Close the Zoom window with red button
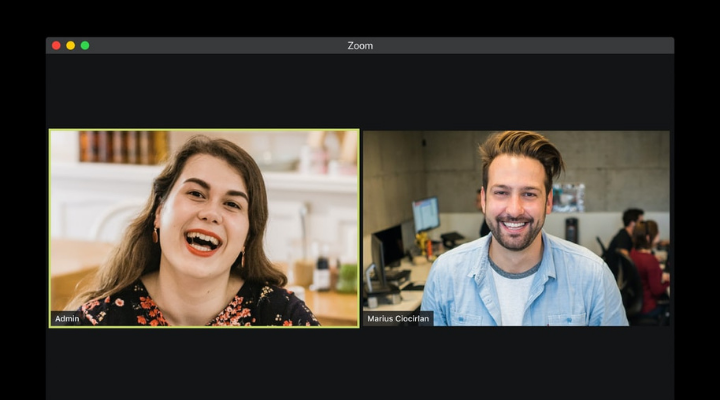Screen dimensions: 720x400 coord(56,45)
